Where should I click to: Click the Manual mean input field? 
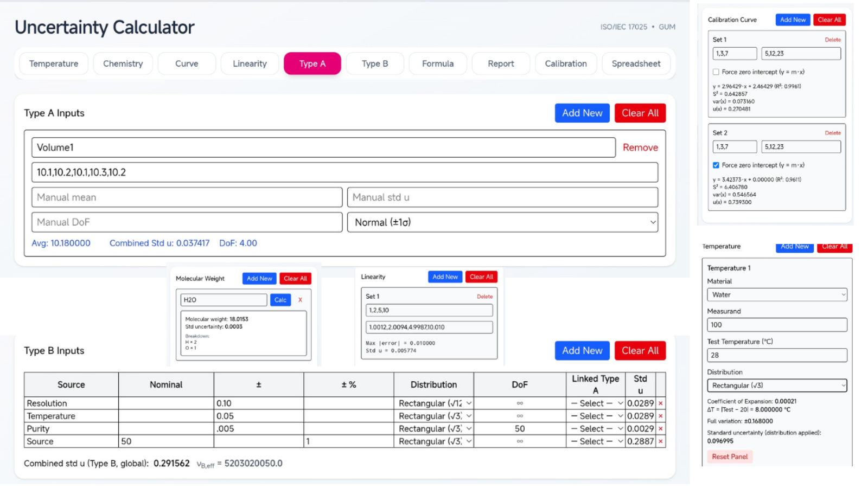coord(187,197)
